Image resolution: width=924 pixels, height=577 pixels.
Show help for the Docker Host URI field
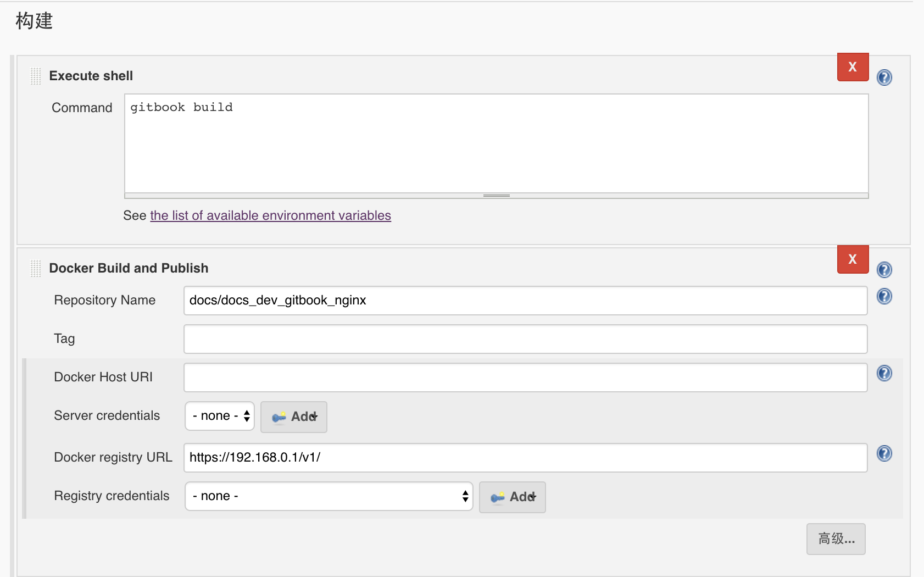tap(884, 374)
